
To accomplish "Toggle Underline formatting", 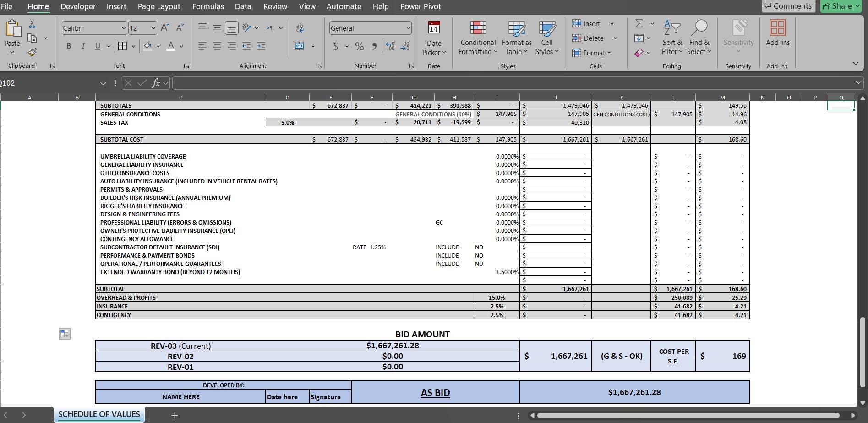I will [x=98, y=46].
